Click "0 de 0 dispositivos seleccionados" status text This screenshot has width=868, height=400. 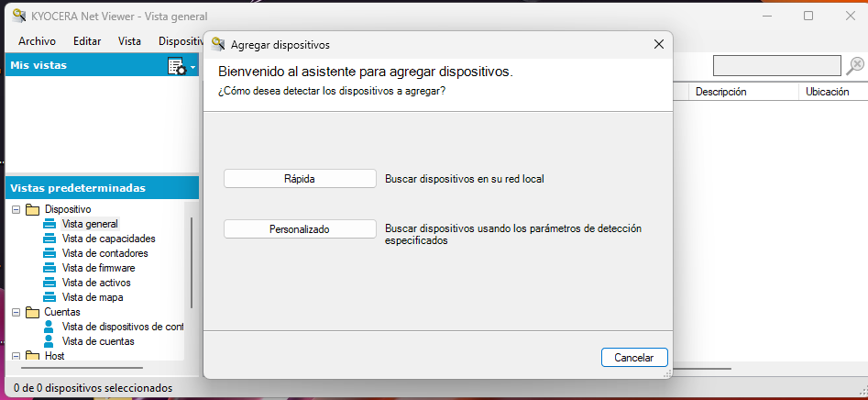coord(93,388)
